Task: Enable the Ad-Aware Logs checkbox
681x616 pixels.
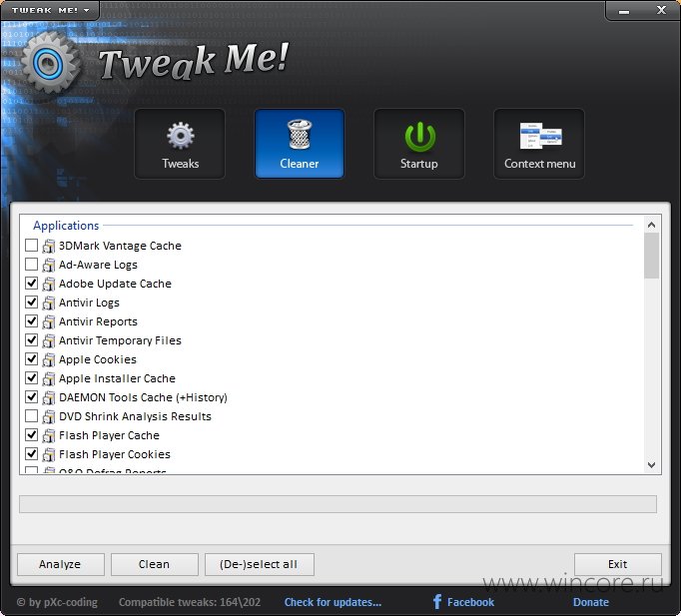Action: click(x=31, y=265)
